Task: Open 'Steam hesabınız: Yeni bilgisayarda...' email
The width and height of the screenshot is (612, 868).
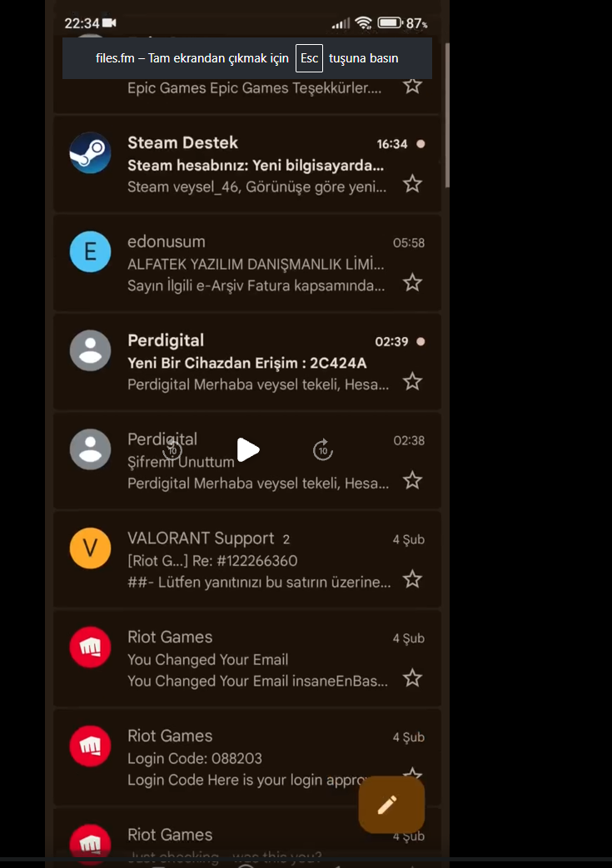Action: (x=256, y=166)
